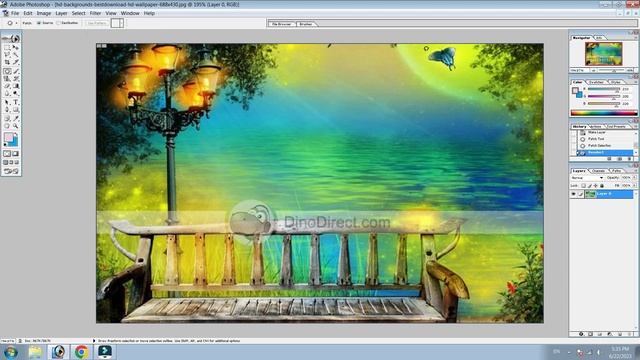Open the File Browser tab
Image resolution: width=640 pixels, height=360 pixels.
282,24
